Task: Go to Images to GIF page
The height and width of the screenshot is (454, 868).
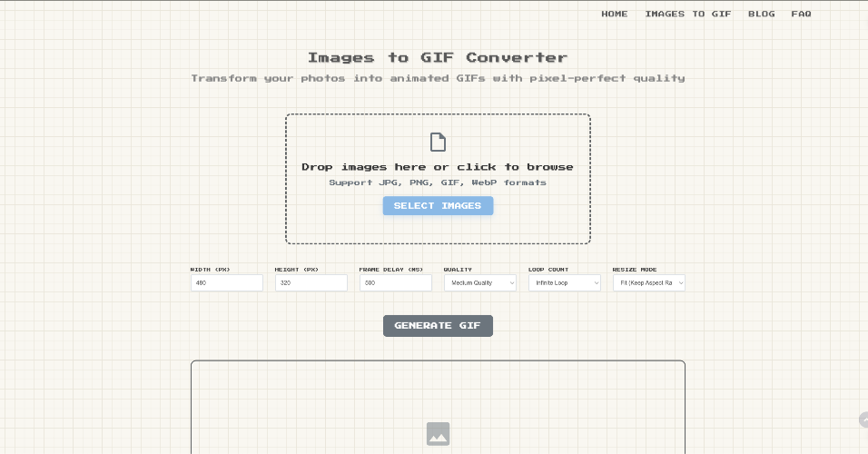Action: [x=688, y=14]
